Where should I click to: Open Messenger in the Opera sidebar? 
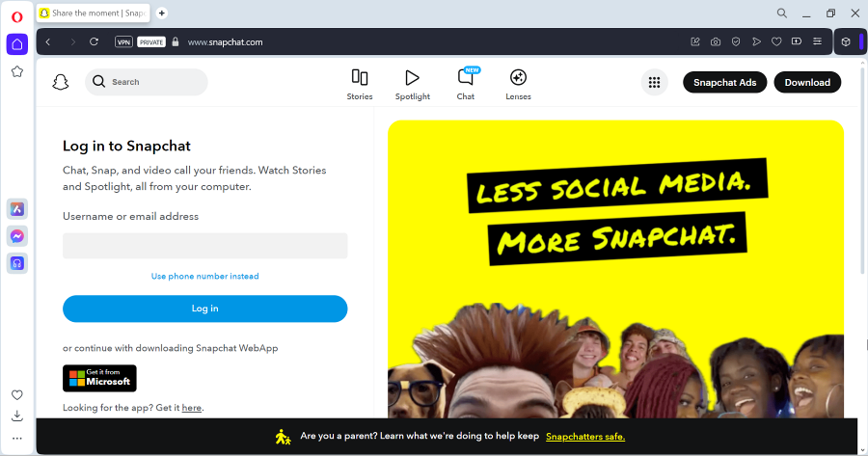(17, 236)
